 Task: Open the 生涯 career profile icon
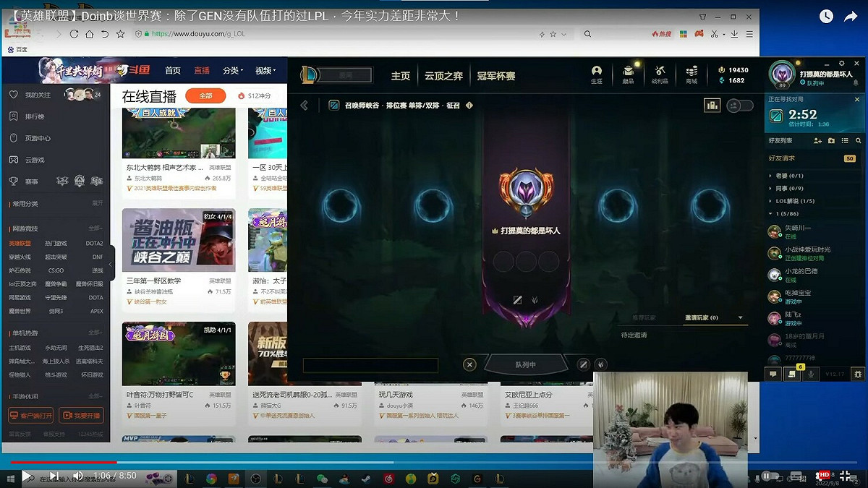596,74
